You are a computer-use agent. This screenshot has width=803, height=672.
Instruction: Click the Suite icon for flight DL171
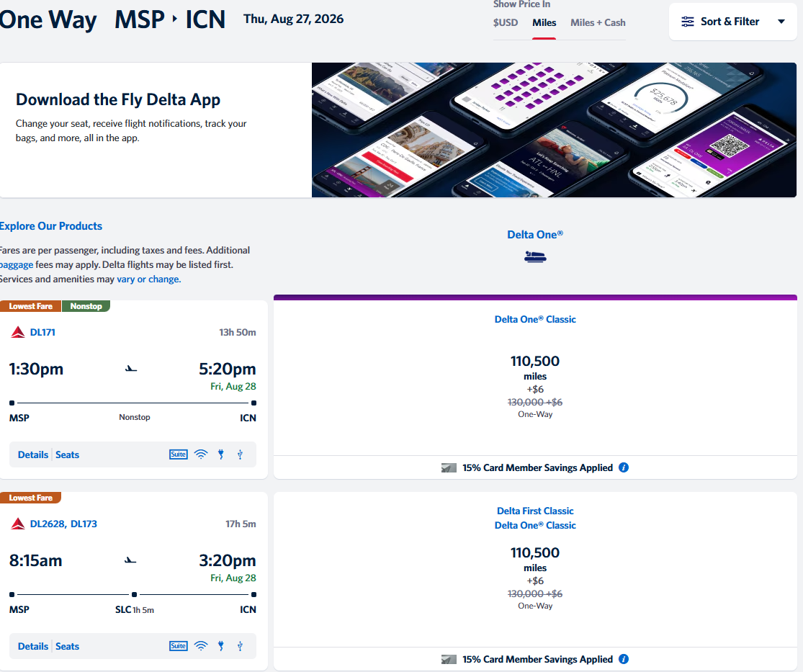pos(178,454)
